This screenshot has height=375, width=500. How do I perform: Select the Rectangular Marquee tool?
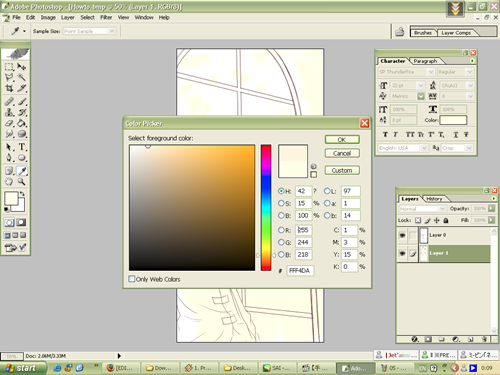(9, 67)
